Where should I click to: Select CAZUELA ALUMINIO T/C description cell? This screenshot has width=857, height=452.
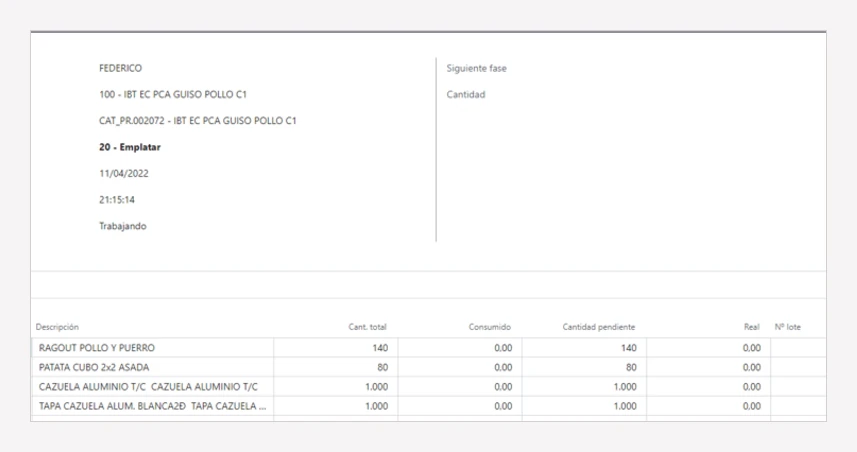point(152,386)
